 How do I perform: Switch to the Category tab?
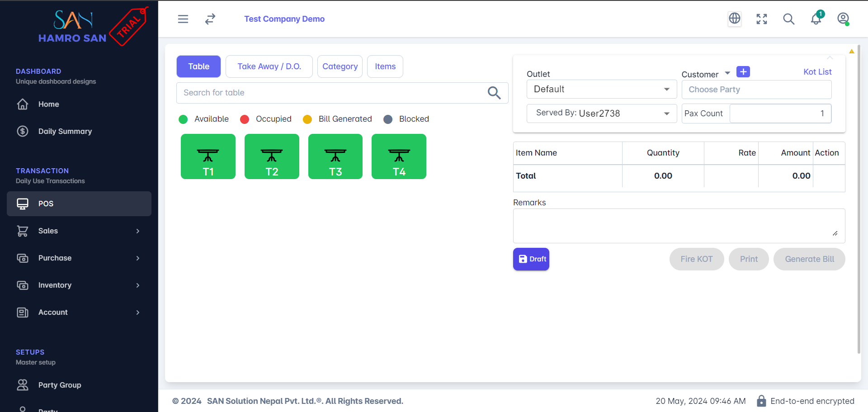pos(340,66)
